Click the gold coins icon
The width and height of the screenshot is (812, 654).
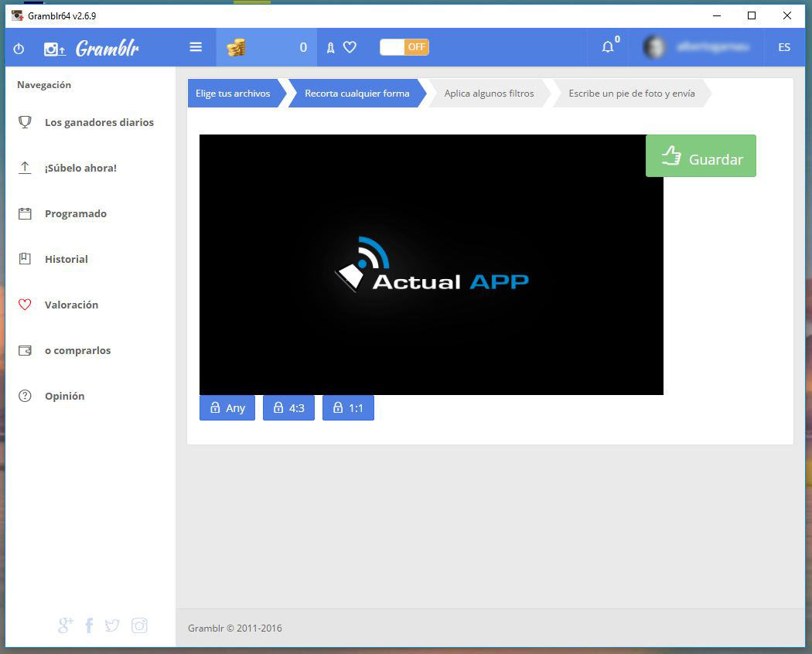point(236,47)
